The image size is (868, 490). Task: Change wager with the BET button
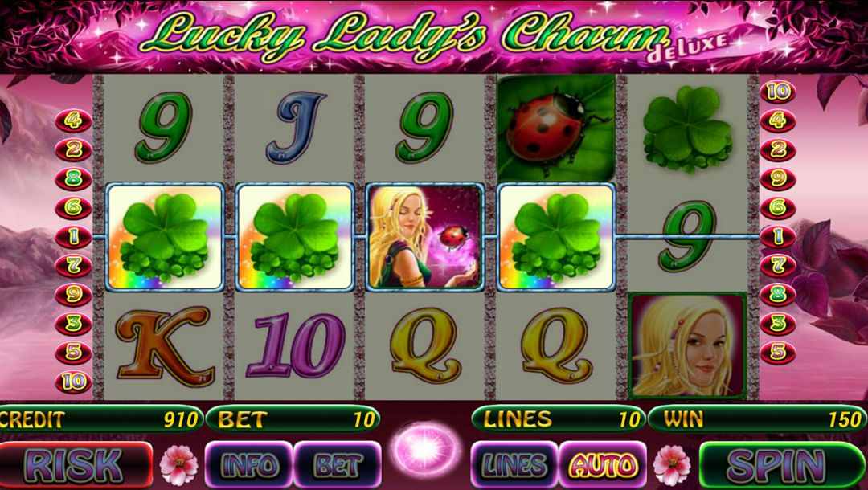337,464
